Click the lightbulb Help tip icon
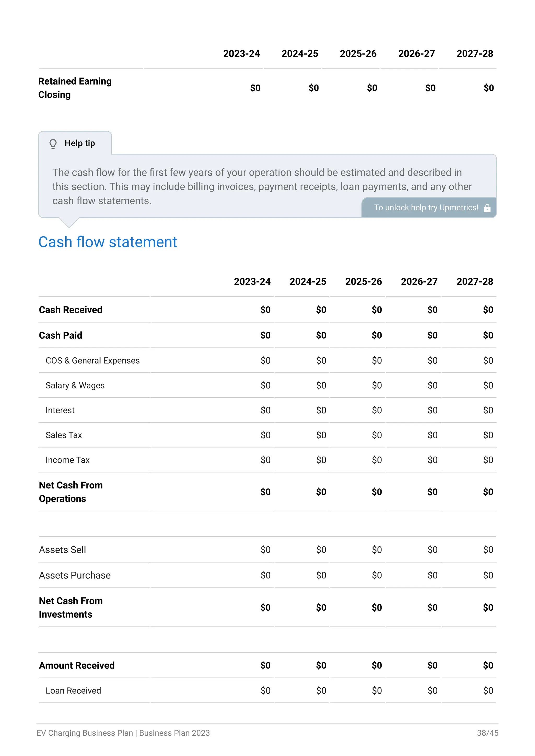Screen dimensions: 535x756 click(x=53, y=144)
